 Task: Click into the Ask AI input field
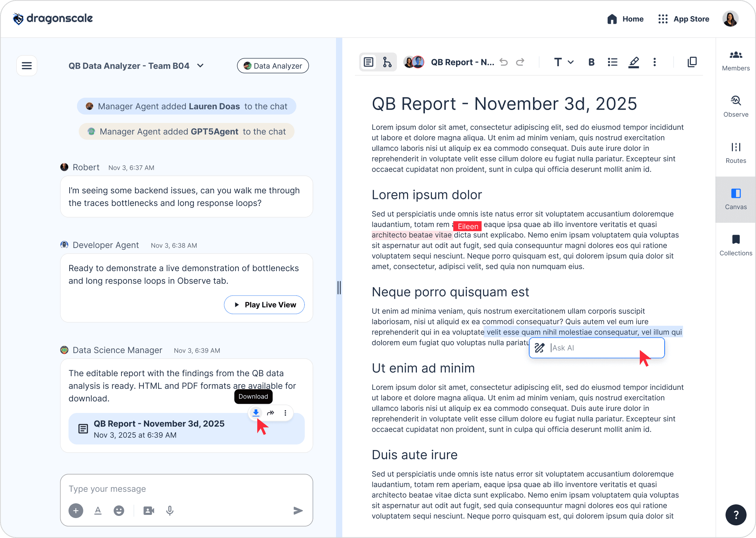(x=595, y=348)
